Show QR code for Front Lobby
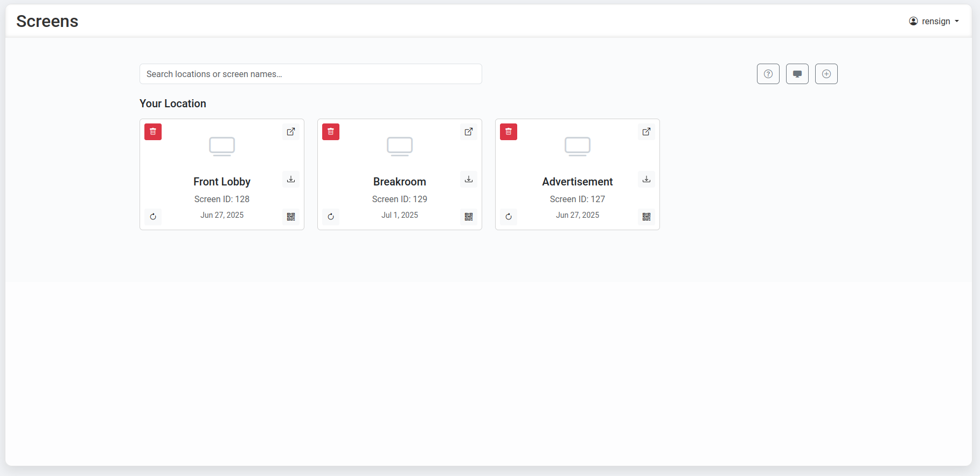The width and height of the screenshot is (980, 476). [291, 217]
